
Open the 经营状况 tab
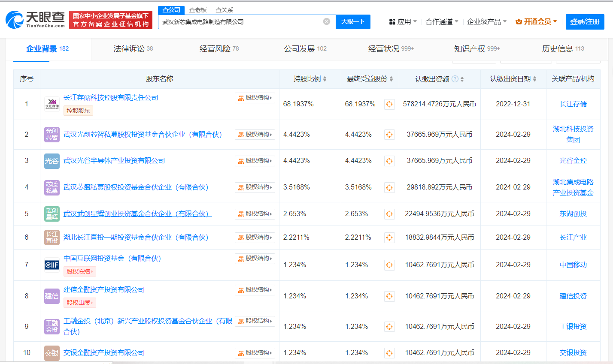[x=391, y=49]
